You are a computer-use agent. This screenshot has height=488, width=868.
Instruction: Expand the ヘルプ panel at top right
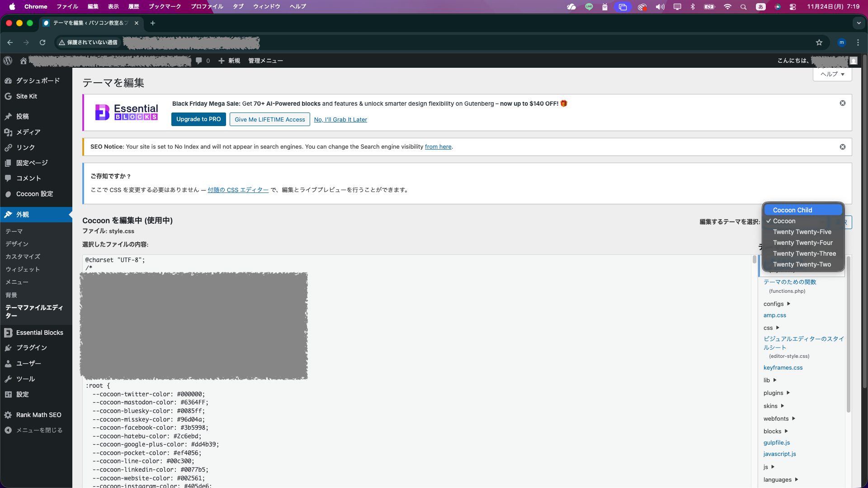831,74
